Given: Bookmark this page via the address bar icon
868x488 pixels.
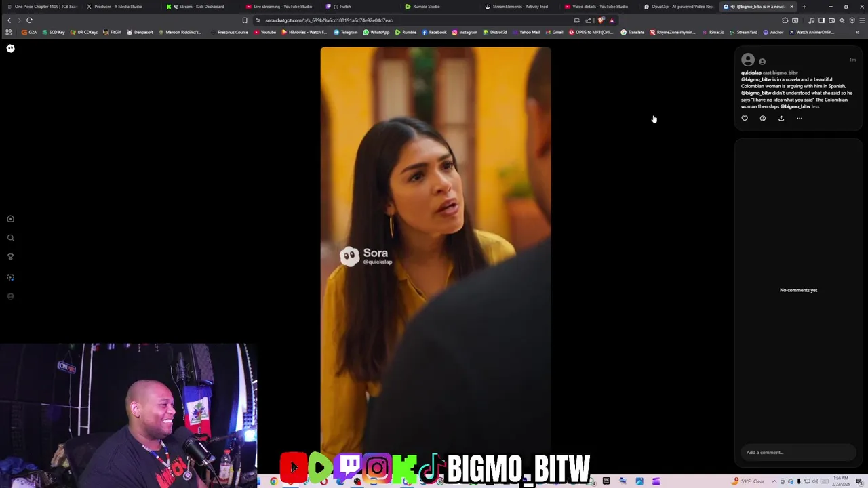Looking at the screenshot, I should point(245,20).
